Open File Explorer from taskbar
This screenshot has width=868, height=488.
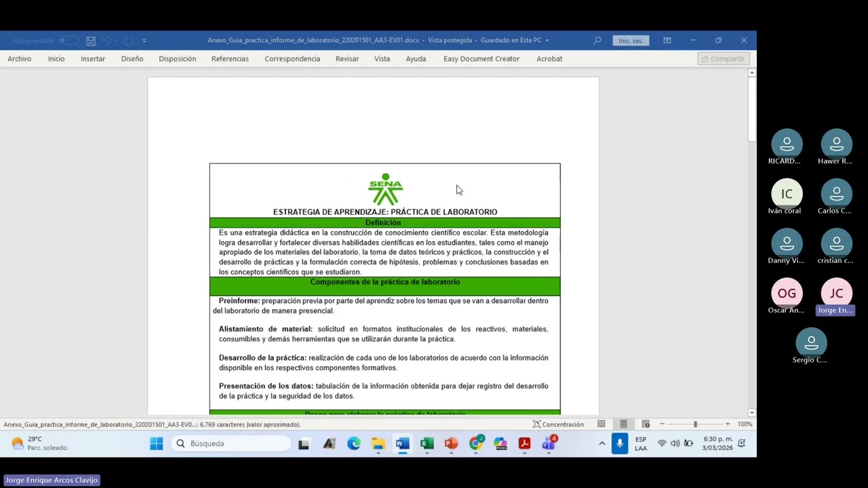(378, 443)
